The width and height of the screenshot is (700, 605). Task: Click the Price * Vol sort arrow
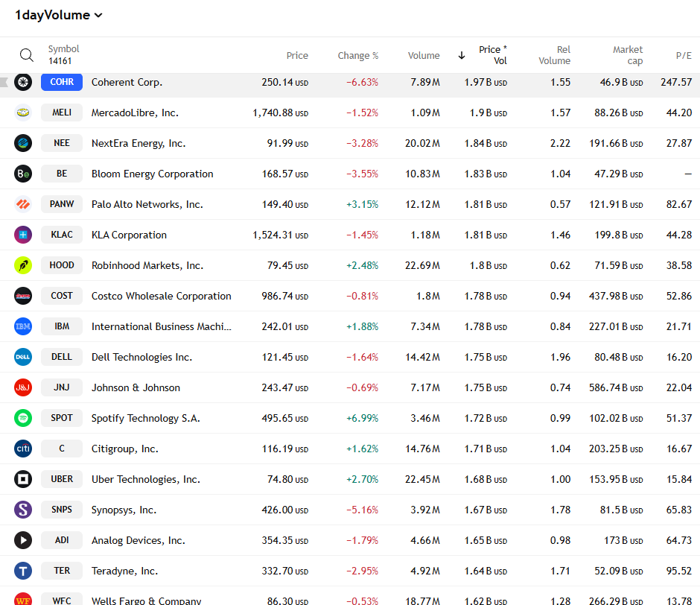point(462,55)
